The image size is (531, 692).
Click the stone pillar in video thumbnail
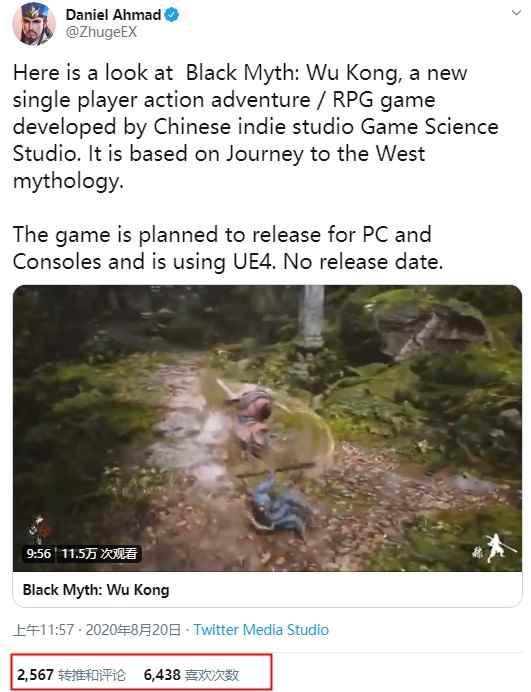(313, 316)
